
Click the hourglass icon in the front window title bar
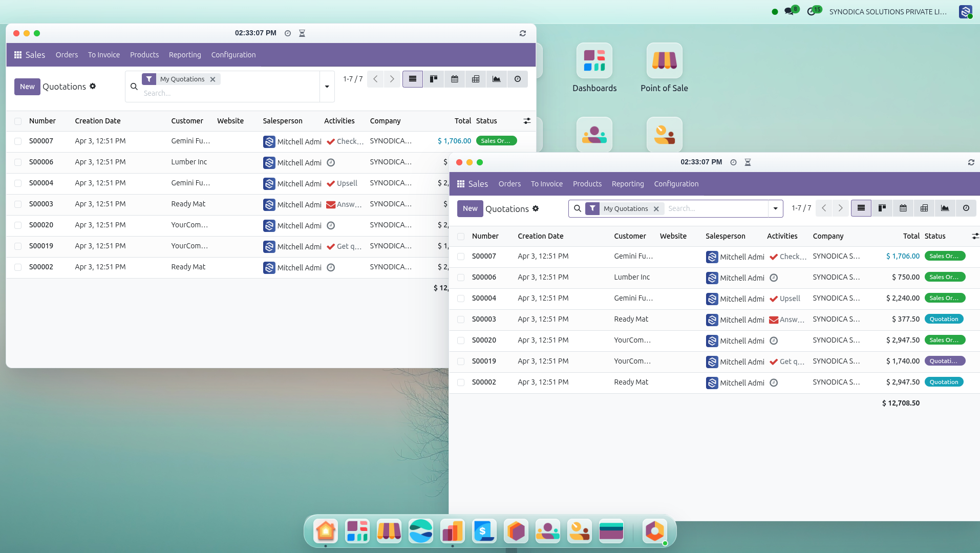[x=748, y=162]
